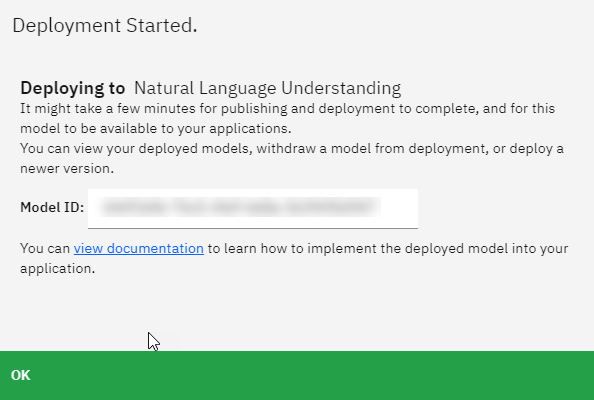Click the green OK button
This screenshot has width=594, height=400.
(297, 375)
